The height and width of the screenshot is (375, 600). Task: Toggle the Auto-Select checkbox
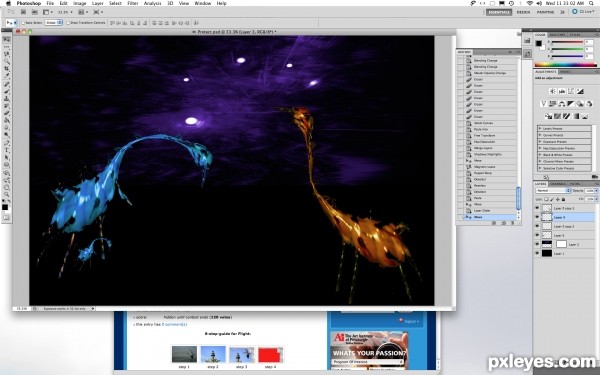click(23, 23)
